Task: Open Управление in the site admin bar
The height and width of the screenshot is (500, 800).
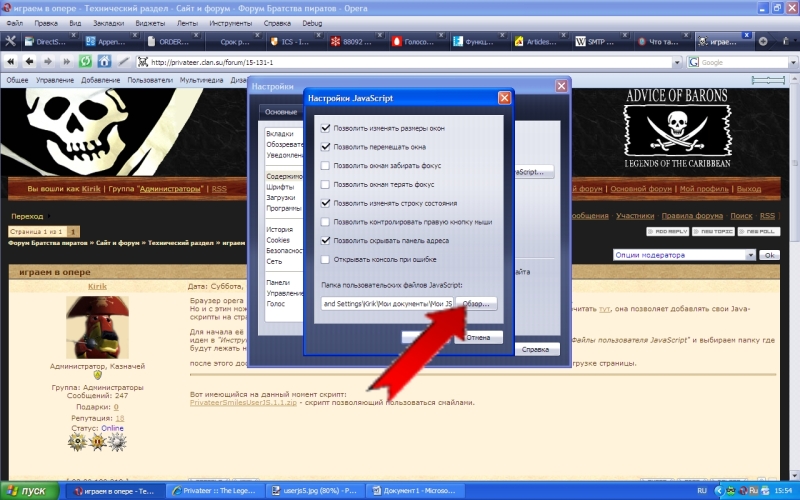Action: 55,80
